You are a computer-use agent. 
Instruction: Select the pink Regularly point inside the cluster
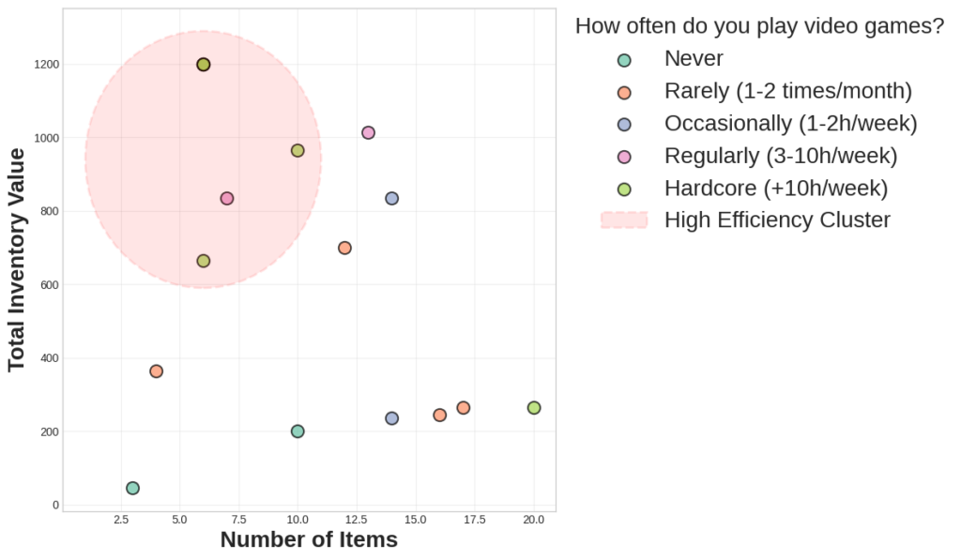click(227, 199)
